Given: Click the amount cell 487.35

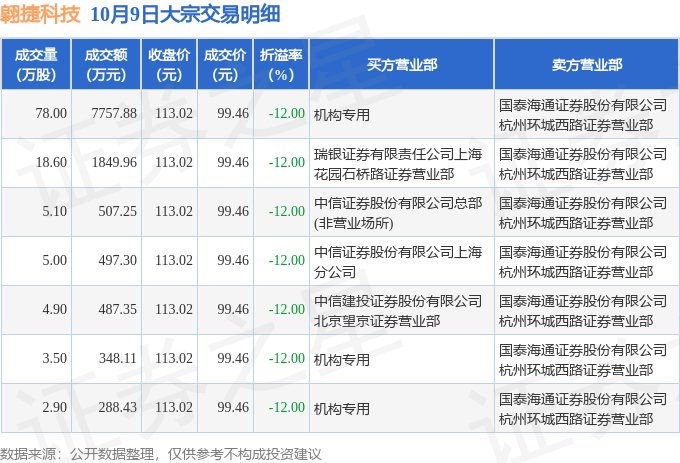Looking at the screenshot, I should point(118,310).
